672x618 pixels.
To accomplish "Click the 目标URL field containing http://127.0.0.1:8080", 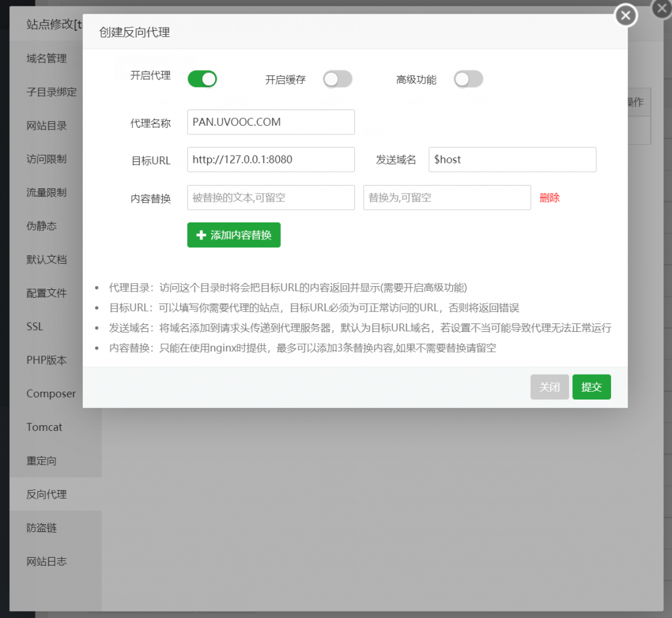I will [x=270, y=159].
